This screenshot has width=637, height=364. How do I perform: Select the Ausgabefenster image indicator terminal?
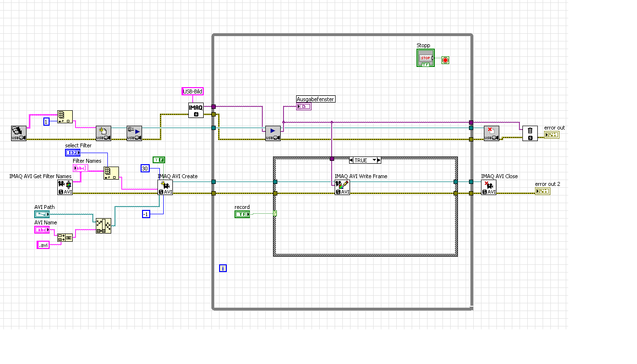(x=304, y=106)
